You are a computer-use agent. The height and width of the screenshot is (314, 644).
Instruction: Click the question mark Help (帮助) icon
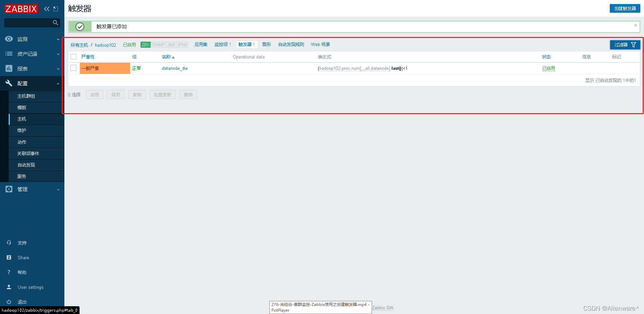9,272
